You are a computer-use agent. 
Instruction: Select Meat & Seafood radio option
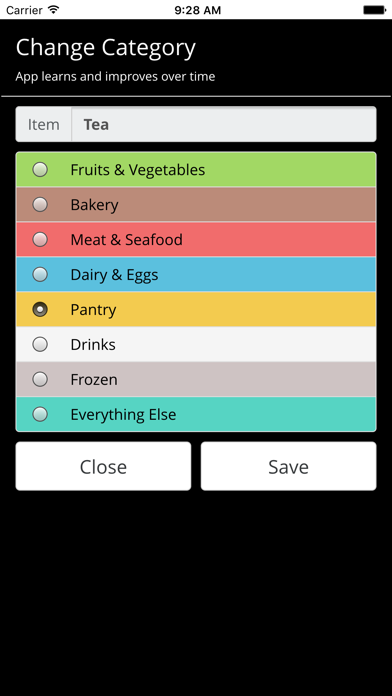click(x=40, y=240)
